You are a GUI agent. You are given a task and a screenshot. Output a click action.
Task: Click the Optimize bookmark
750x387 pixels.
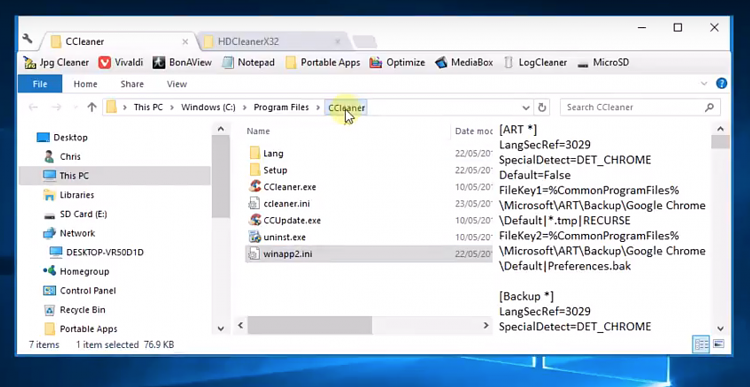click(x=397, y=63)
